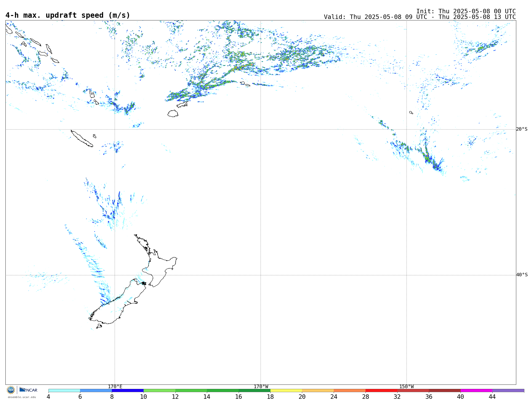Click small Stewart Island south of New Zealand
532x400 pixels.
(x=99, y=326)
